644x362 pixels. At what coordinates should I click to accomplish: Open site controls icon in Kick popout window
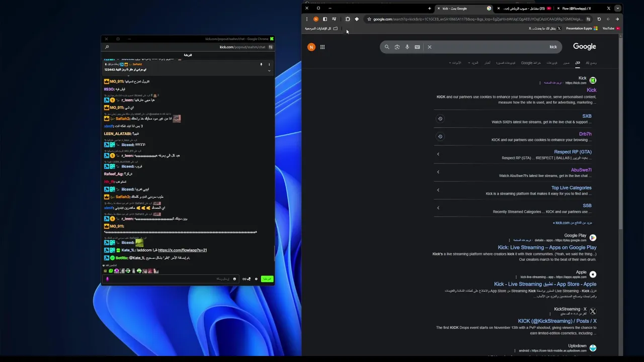pyautogui.click(x=270, y=47)
